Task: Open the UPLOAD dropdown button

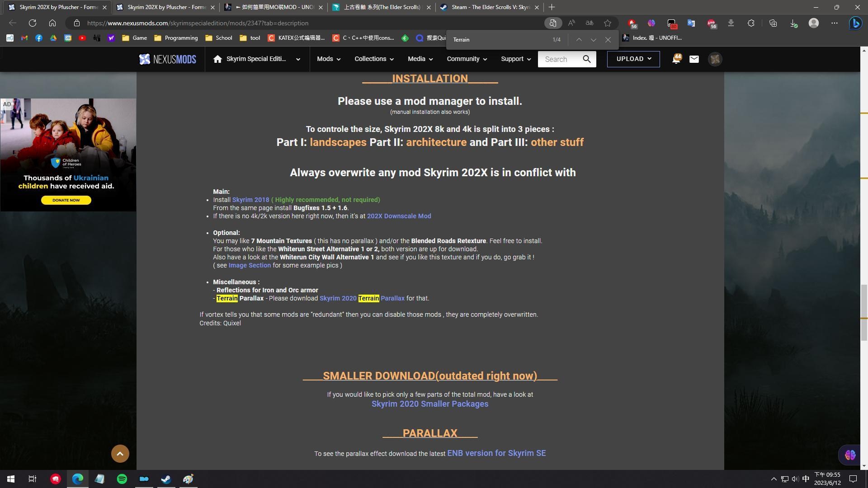Action: (633, 59)
